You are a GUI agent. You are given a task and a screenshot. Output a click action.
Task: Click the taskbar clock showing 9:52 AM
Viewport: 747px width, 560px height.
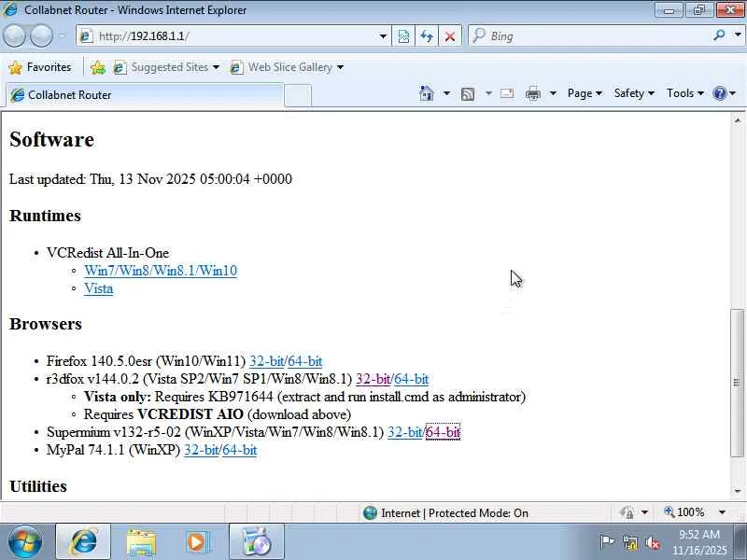pyautogui.click(x=699, y=542)
